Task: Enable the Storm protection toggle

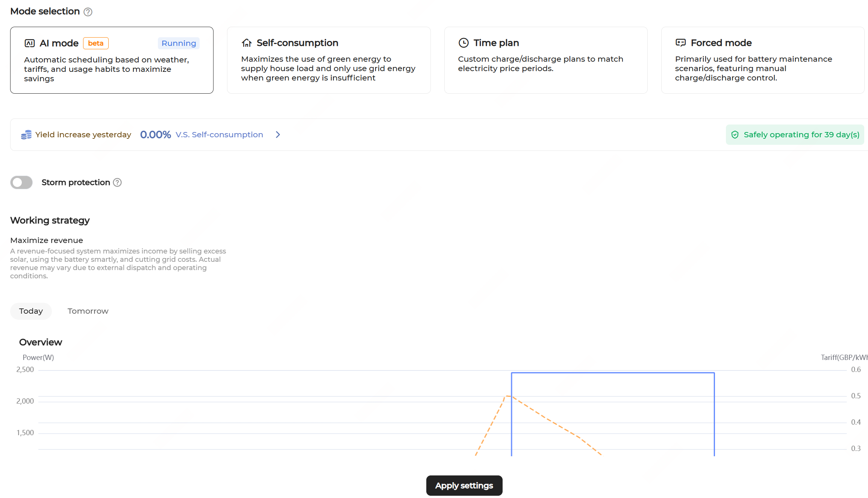Action: point(21,182)
